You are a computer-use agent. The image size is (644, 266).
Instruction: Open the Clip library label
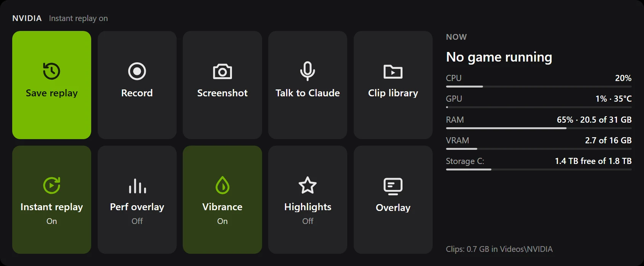pos(393,93)
